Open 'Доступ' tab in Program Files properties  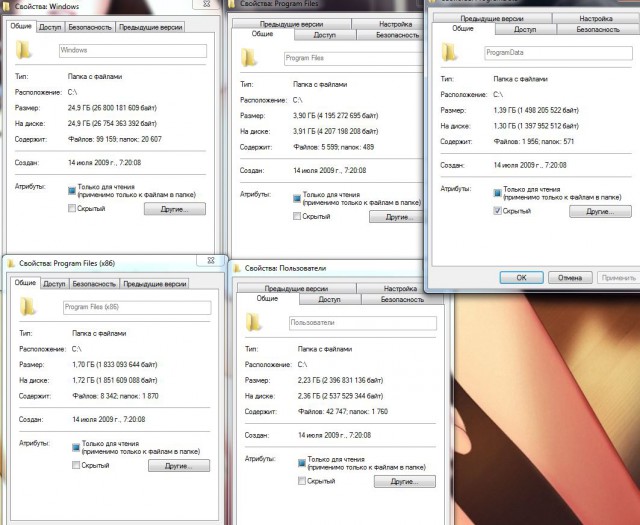[x=324, y=35]
